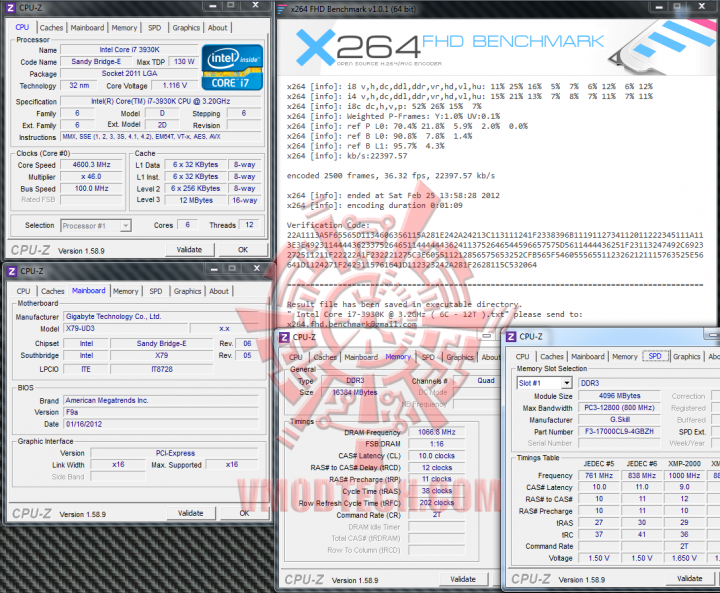Open Mainboard tab in top CPU-Z window
Image resolution: width=720 pixels, height=593 pixels.
(x=87, y=28)
